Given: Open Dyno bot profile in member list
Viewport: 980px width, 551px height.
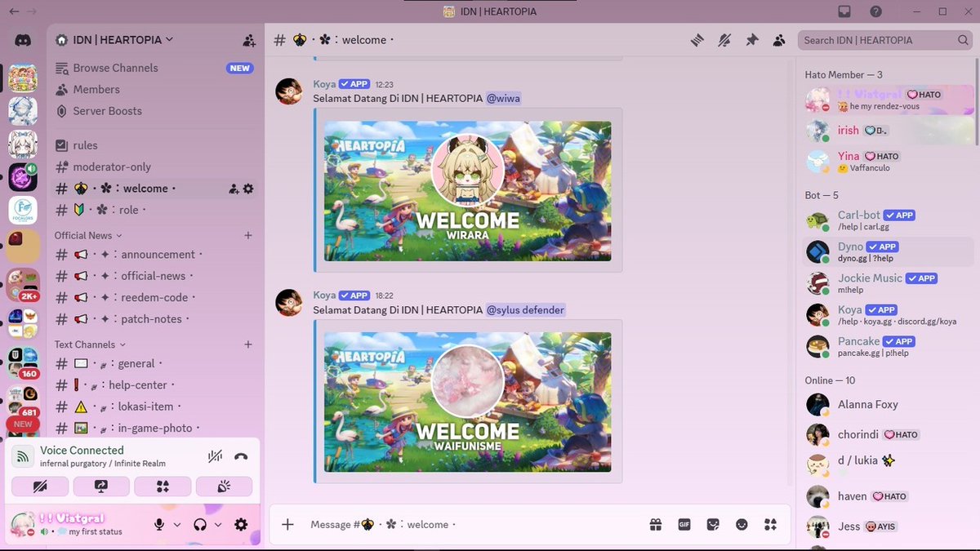Looking at the screenshot, I should tap(889, 251).
